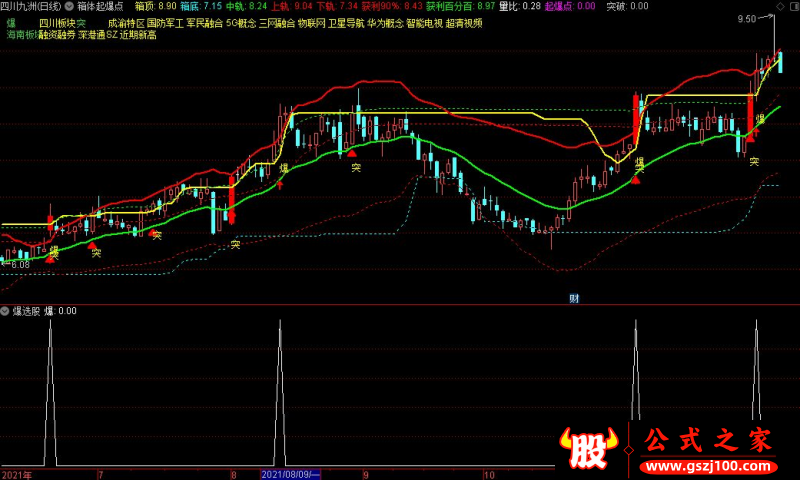Click the SZ market tag
The image size is (800, 480).
click(x=112, y=35)
